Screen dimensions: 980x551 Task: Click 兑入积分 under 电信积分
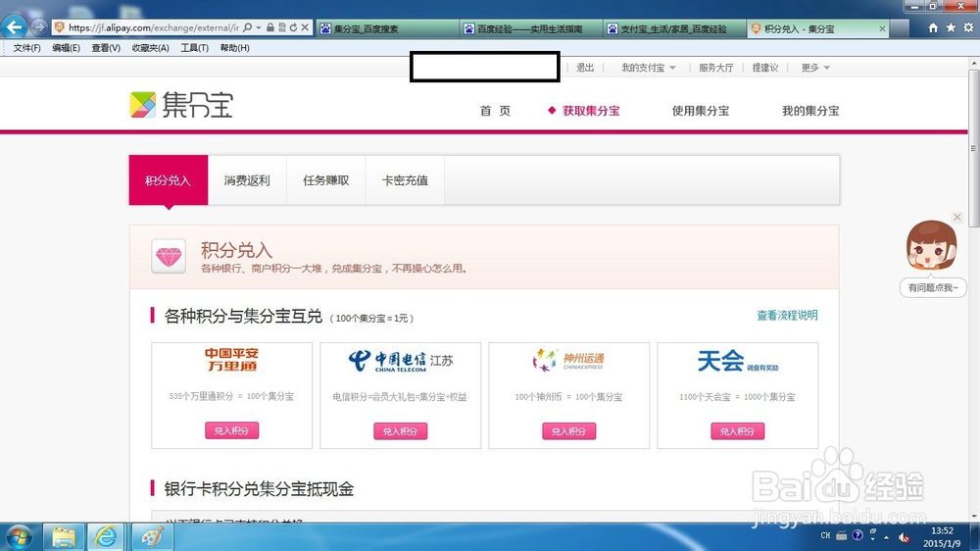[401, 431]
